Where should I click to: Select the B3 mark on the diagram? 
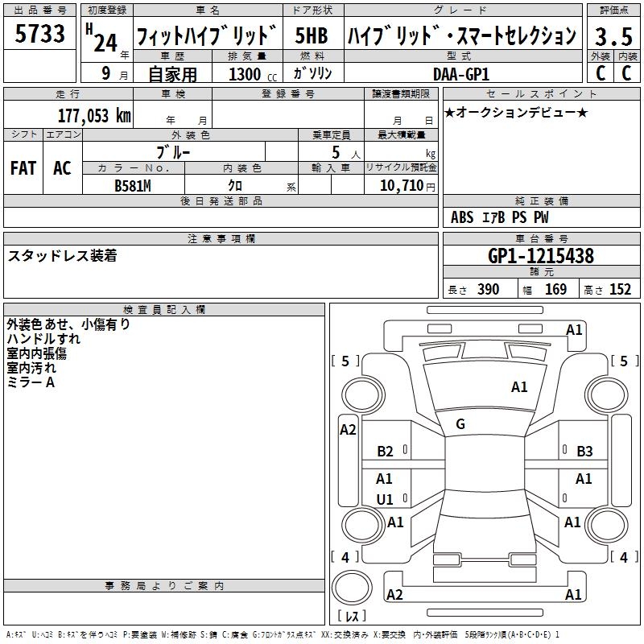(584, 452)
